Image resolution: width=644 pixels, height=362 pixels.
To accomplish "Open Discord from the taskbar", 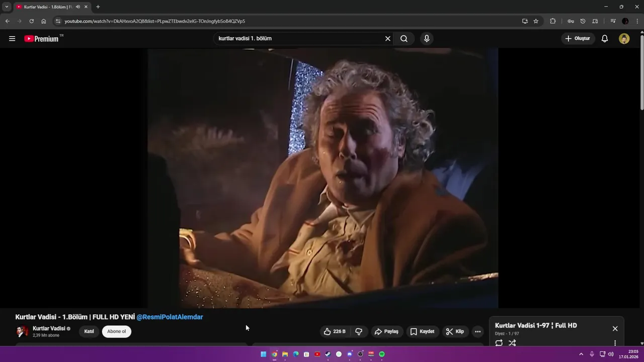I will click(x=350, y=354).
